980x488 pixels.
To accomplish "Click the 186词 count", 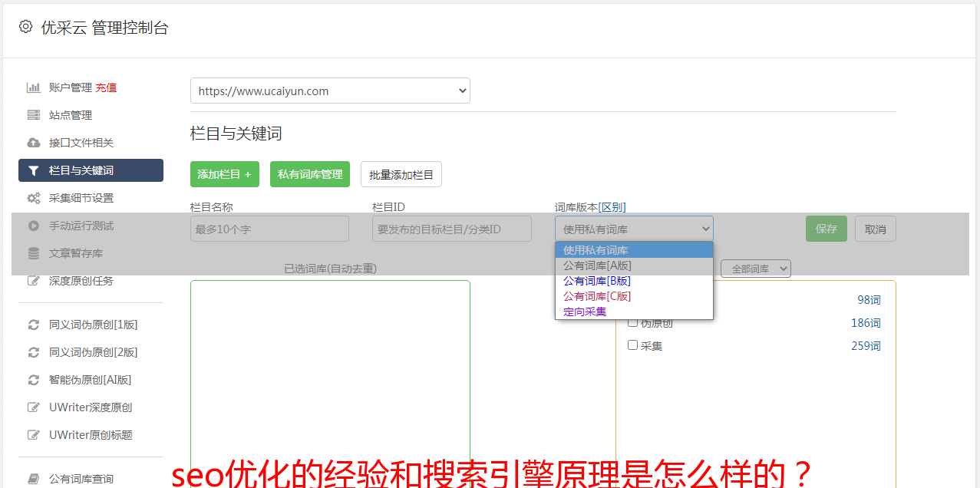I will pos(866,323).
